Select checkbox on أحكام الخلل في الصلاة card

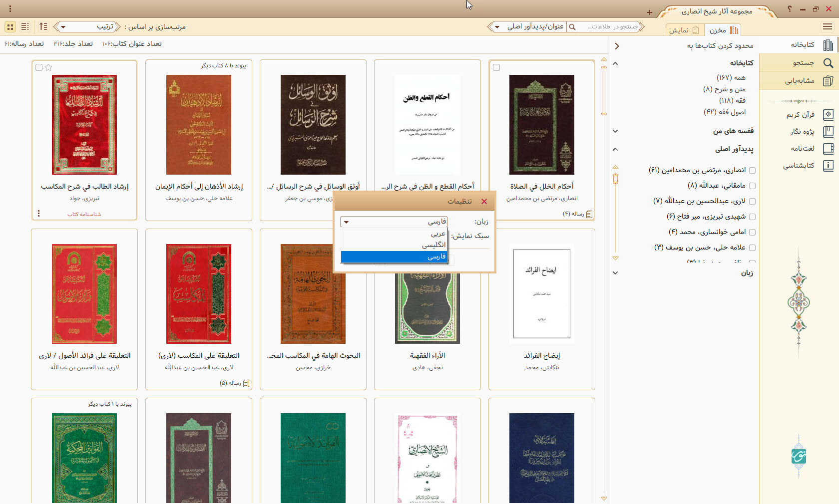pyautogui.click(x=496, y=67)
